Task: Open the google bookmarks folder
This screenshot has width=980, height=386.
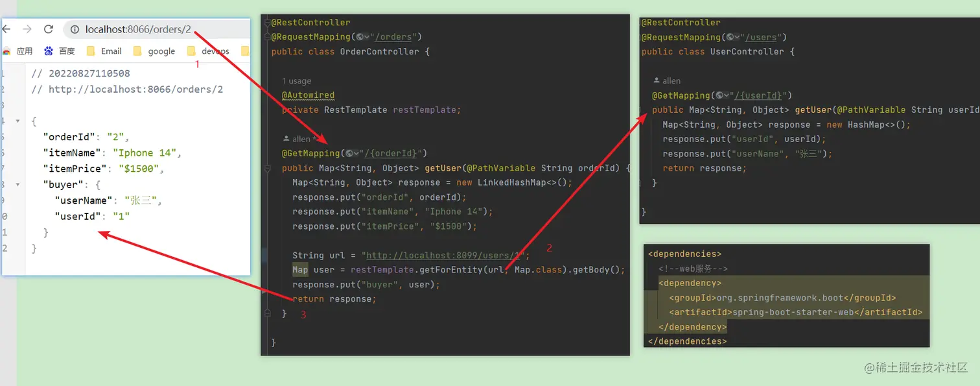Action: (154, 51)
